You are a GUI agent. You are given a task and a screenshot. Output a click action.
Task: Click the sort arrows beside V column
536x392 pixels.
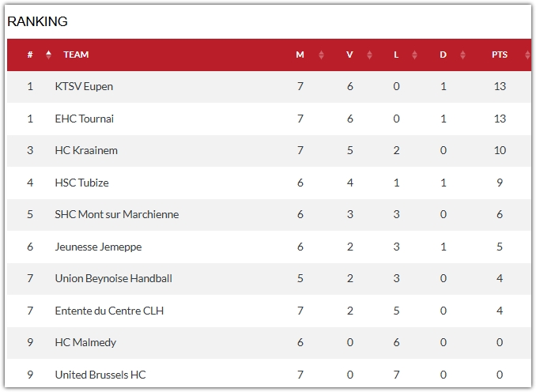[x=369, y=55]
